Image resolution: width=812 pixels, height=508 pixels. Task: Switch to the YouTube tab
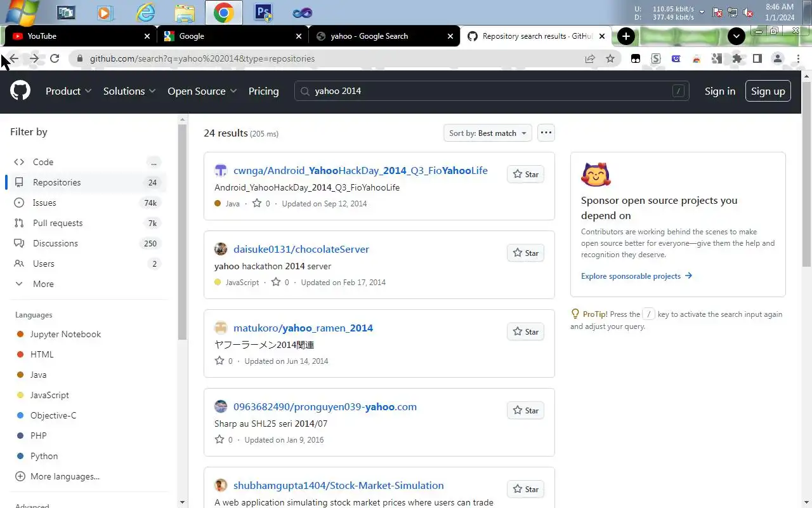80,36
